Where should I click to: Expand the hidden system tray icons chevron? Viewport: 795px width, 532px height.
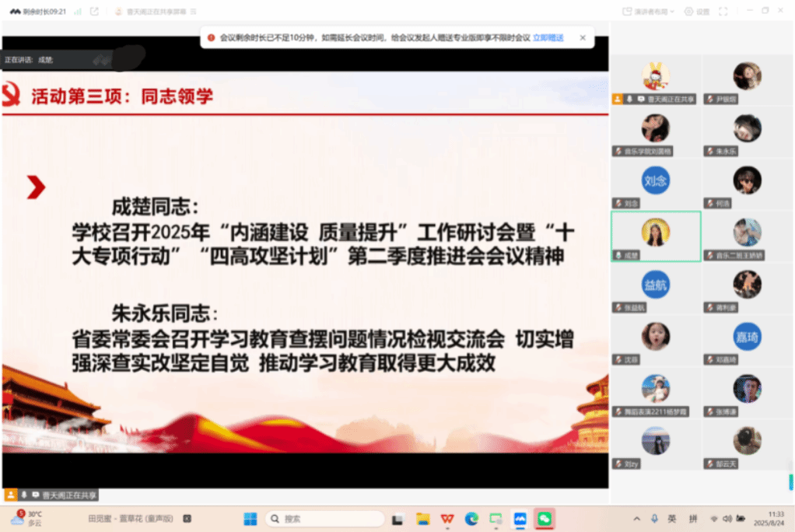coord(636,519)
